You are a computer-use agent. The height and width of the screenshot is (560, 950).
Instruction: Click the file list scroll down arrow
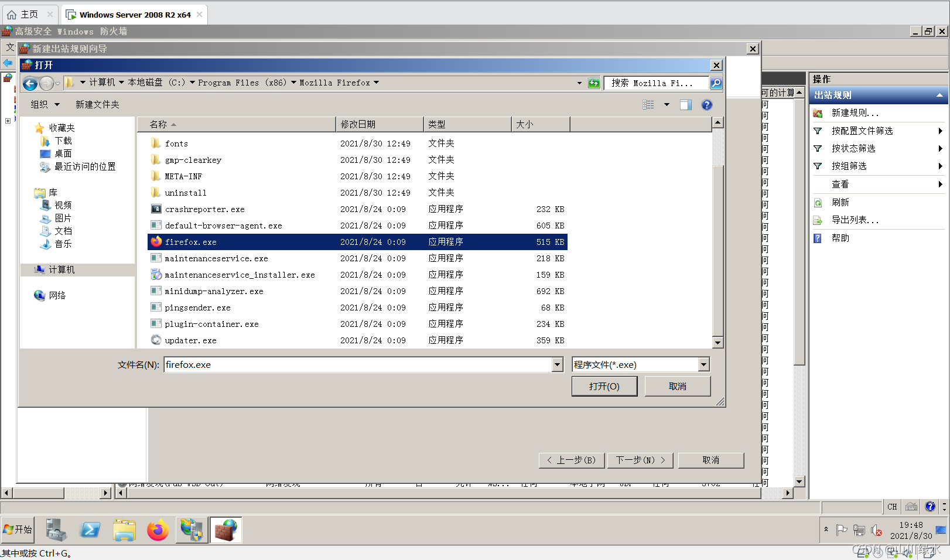(x=717, y=343)
